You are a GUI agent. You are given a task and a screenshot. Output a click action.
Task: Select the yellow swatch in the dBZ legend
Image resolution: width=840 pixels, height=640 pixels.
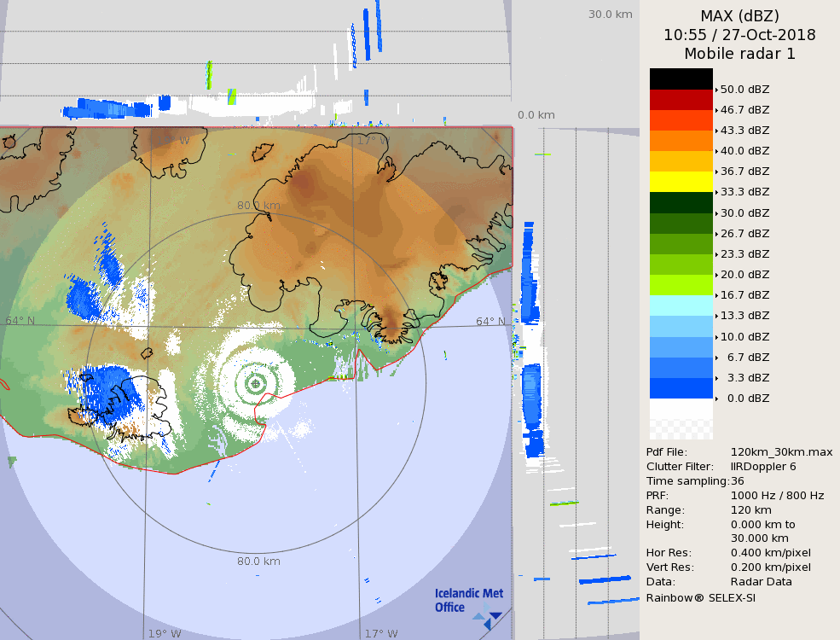coord(681,182)
